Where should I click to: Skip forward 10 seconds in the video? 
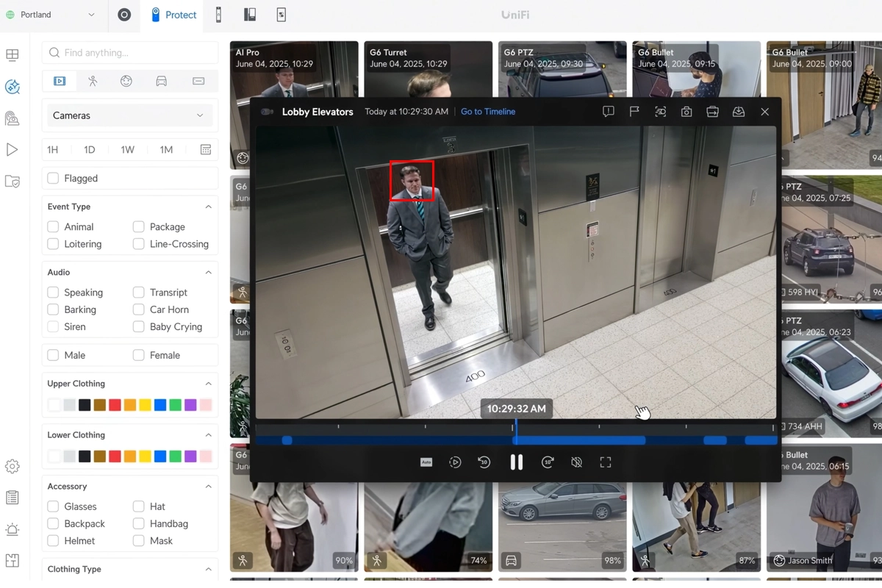[x=548, y=462]
